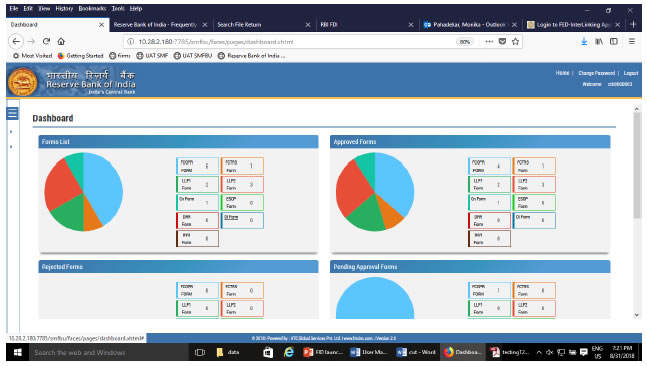Click the Reserve Bank of India logo
This screenshot has width=647, height=366.
23,82
